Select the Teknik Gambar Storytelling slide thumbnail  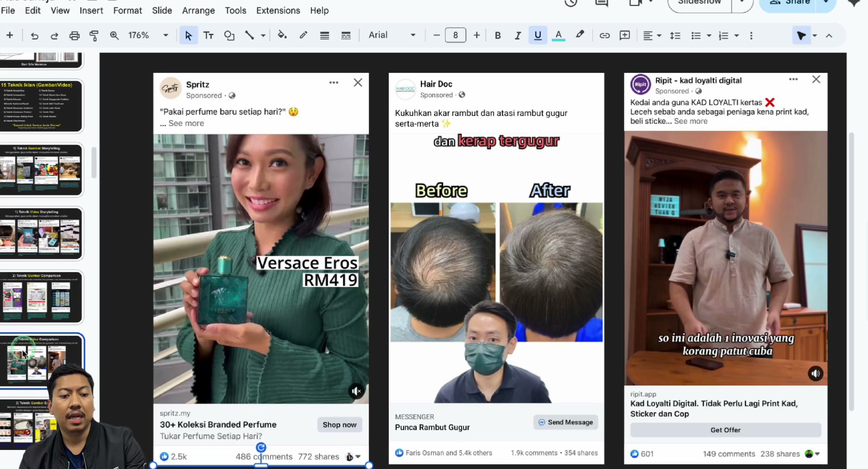tap(41, 170)
